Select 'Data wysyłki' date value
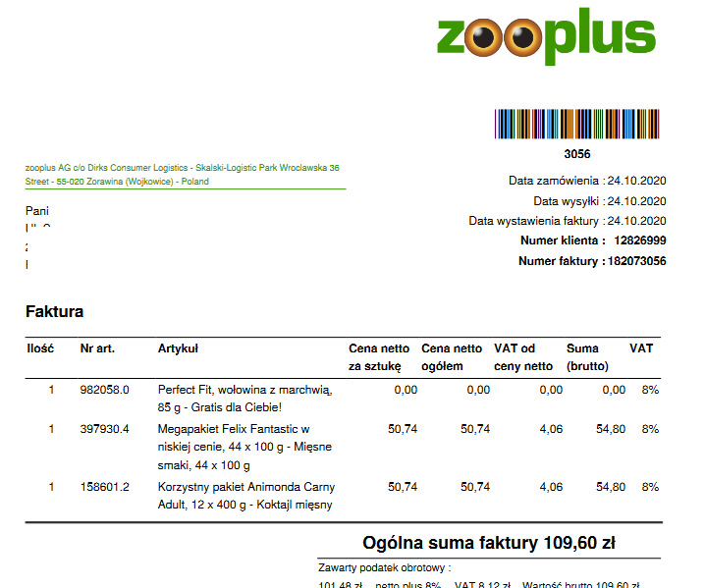705x588 pixels. click(x=636, y=201)
